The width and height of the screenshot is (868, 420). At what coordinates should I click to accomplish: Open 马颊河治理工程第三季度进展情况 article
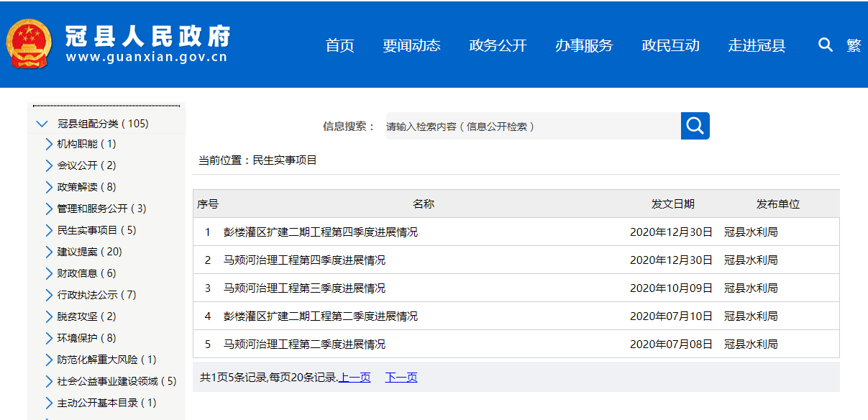(304, 288)
